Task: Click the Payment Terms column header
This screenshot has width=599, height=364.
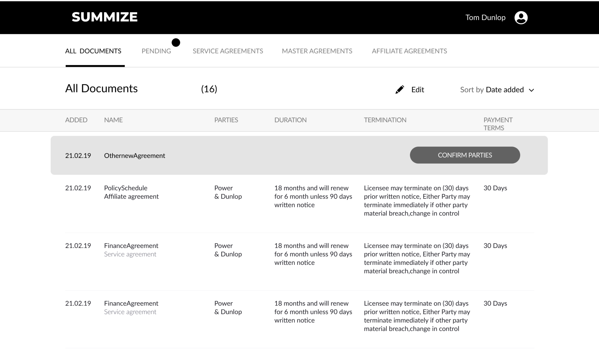Action: (x=498, y=124)
